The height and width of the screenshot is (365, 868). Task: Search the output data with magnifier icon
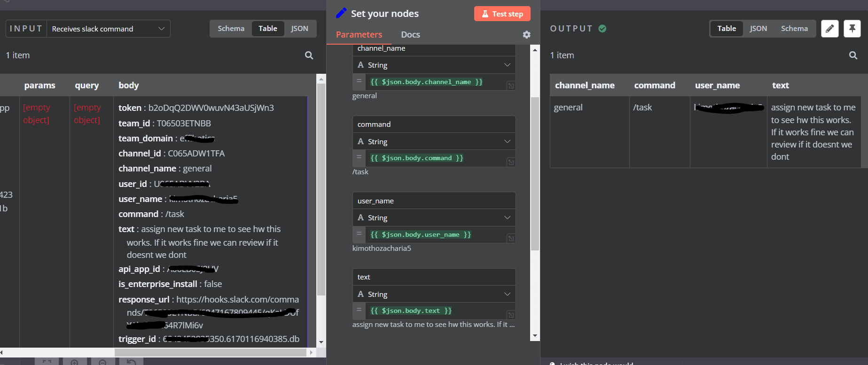[853, 55]
